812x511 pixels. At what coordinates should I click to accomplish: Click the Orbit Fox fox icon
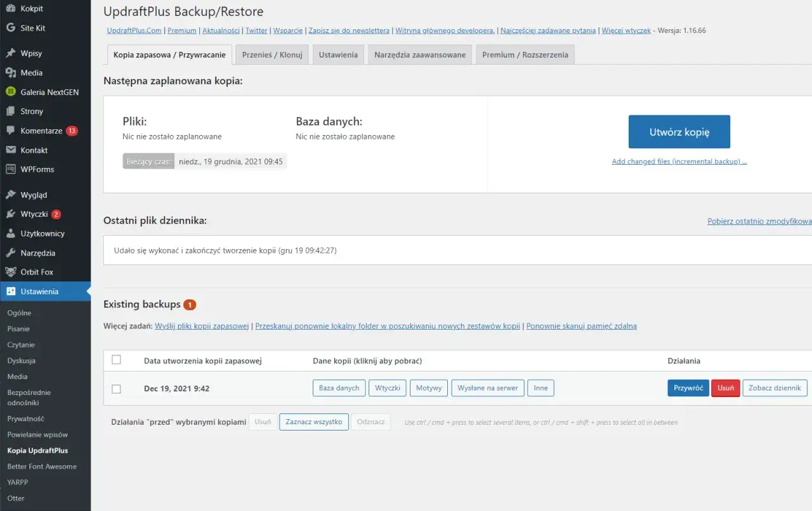tap(10, 272)
